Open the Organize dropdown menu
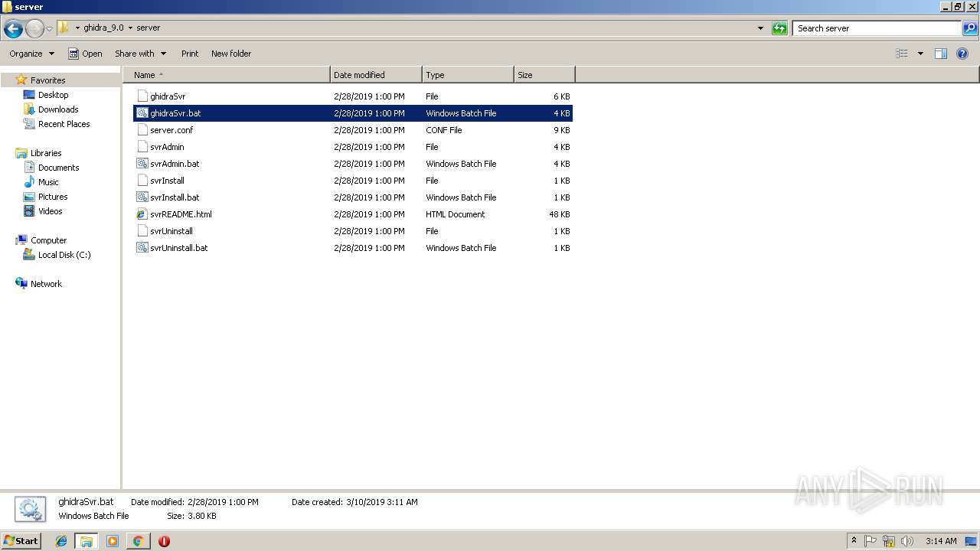The width and height of the screenshot is (980, 551). click(32, 54)
